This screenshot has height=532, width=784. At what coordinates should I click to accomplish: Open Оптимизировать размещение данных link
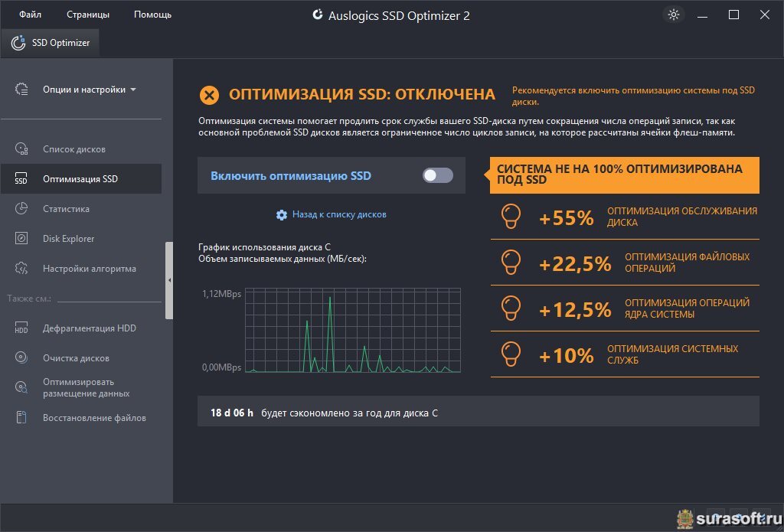pyautogui.click(x=86, y=387)
